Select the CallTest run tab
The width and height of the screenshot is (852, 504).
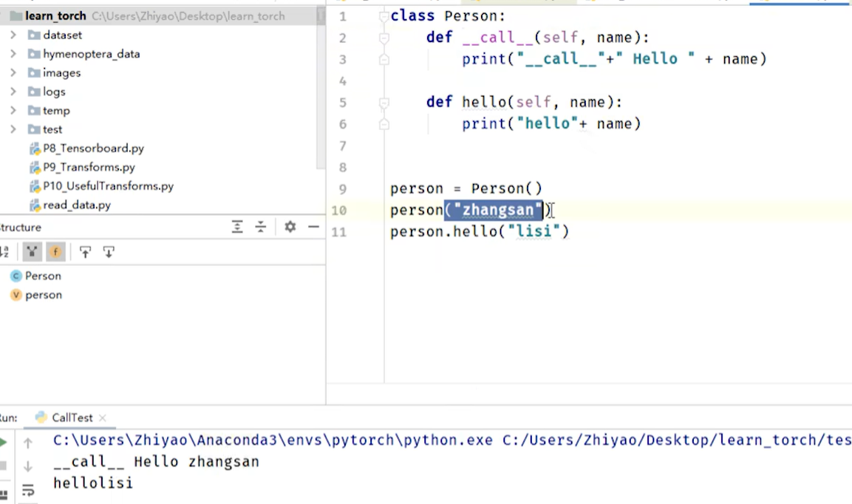[x=72, y=418]
